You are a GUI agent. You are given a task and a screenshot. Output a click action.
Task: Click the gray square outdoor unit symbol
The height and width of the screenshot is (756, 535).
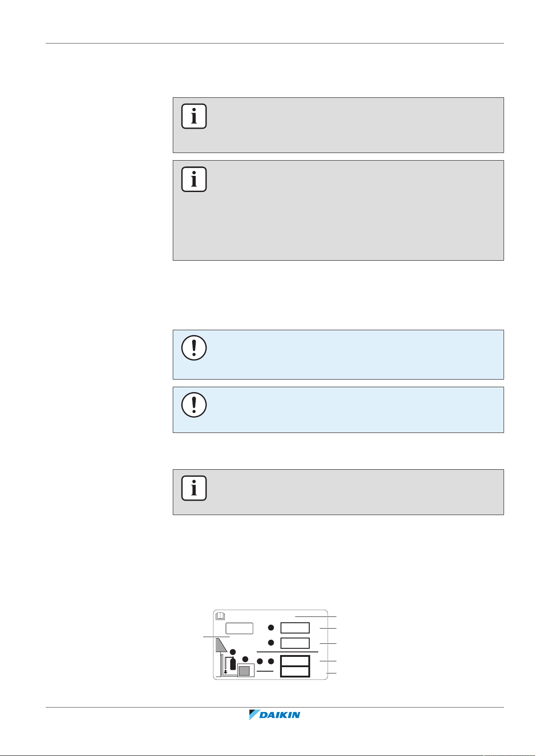point(244,671)
